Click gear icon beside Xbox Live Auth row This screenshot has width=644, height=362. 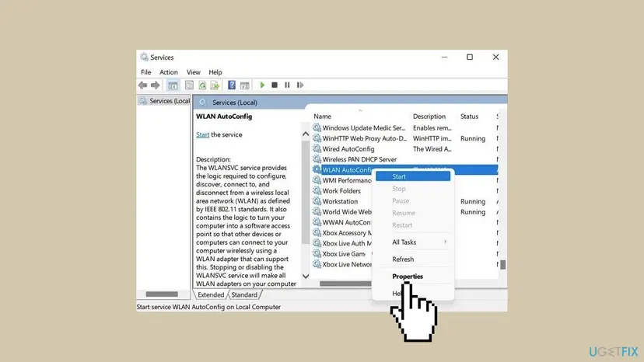coord(317,243)
